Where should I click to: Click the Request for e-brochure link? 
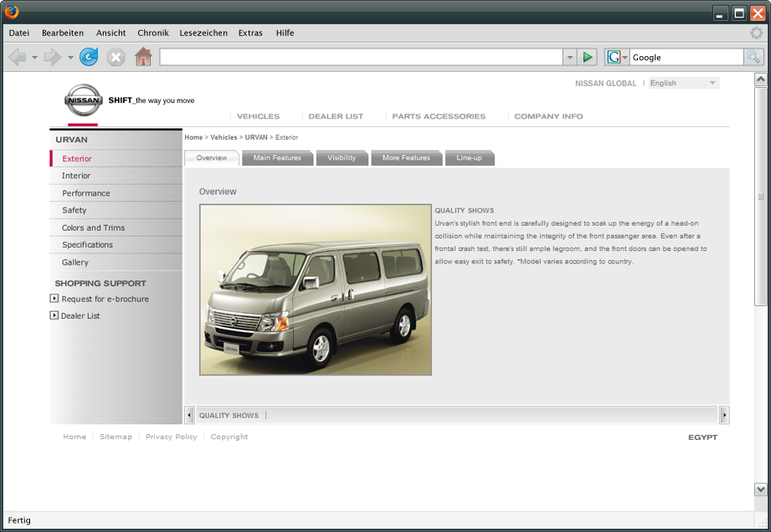click(x=105, y=299)
